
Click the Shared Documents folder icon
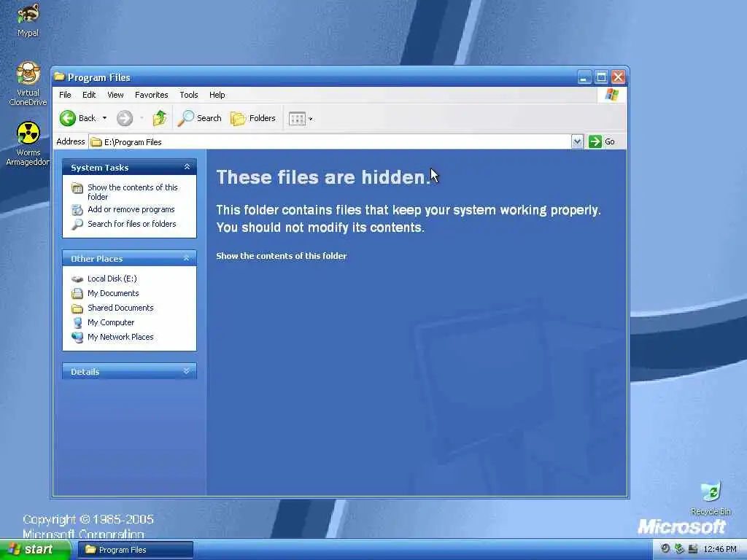77,308
